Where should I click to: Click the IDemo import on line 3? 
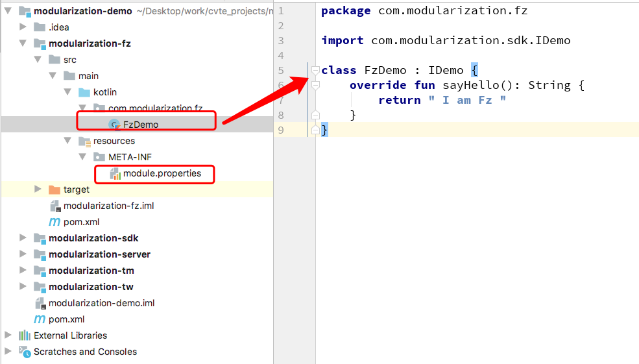tap(553, 40)
